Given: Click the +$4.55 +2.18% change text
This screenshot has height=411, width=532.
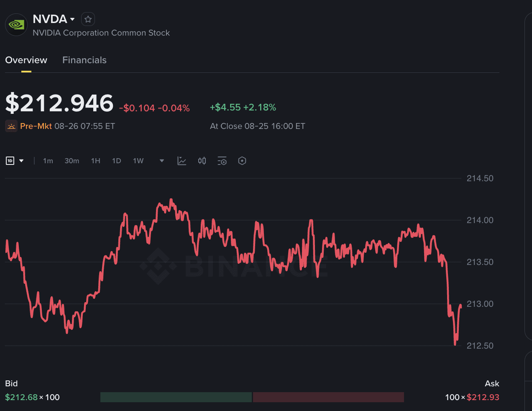Looking at the screenshot, I should tap(243, 107).
